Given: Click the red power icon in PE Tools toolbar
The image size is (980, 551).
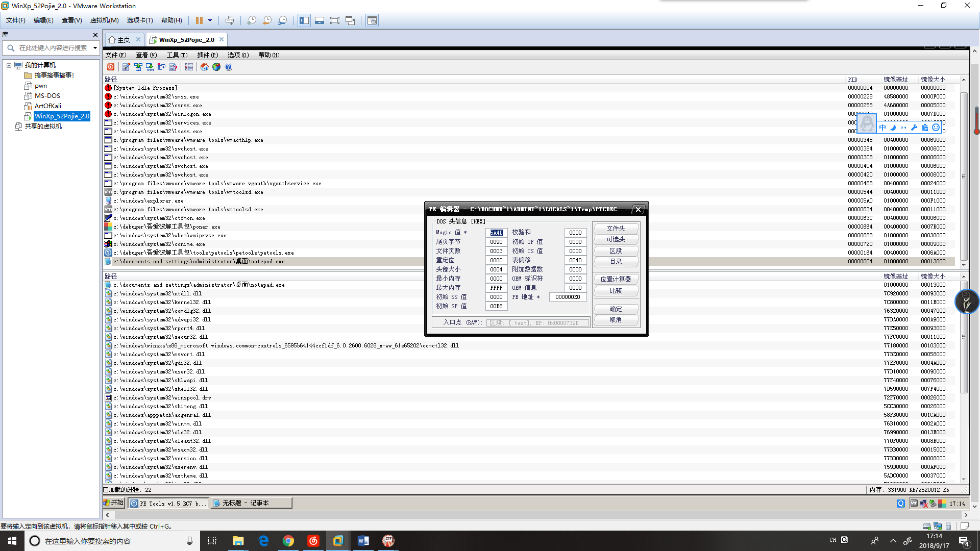Looking at the screenshot, I should click(111, 67).
